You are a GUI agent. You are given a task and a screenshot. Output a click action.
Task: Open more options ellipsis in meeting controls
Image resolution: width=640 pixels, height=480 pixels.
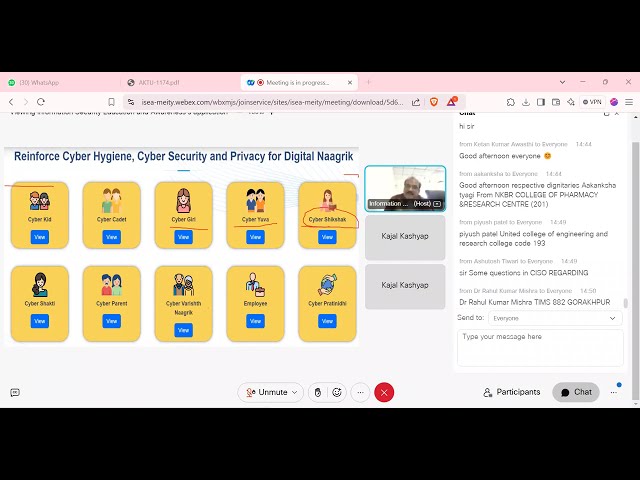[x=360, y=393]
